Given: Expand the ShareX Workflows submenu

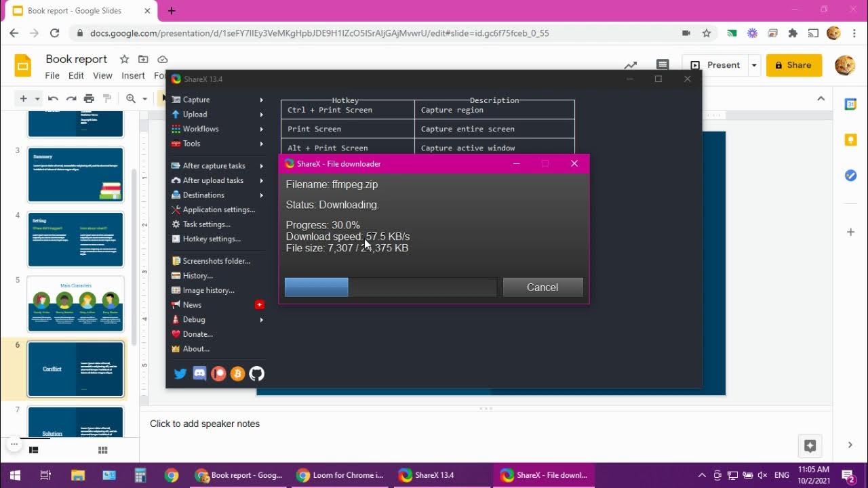Looking at the screenshot, I should 261,129.
